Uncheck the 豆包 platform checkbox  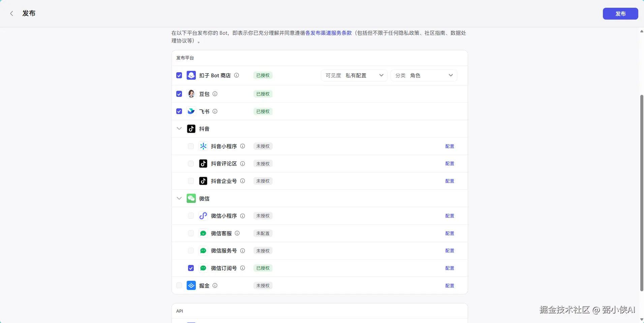pyautogui.click(x=179, y=94)
